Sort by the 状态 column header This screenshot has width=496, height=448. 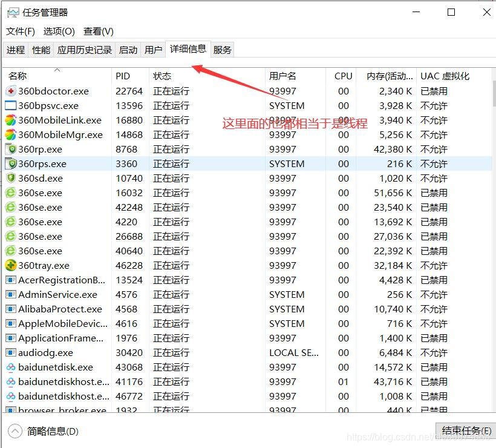point(207,76)
